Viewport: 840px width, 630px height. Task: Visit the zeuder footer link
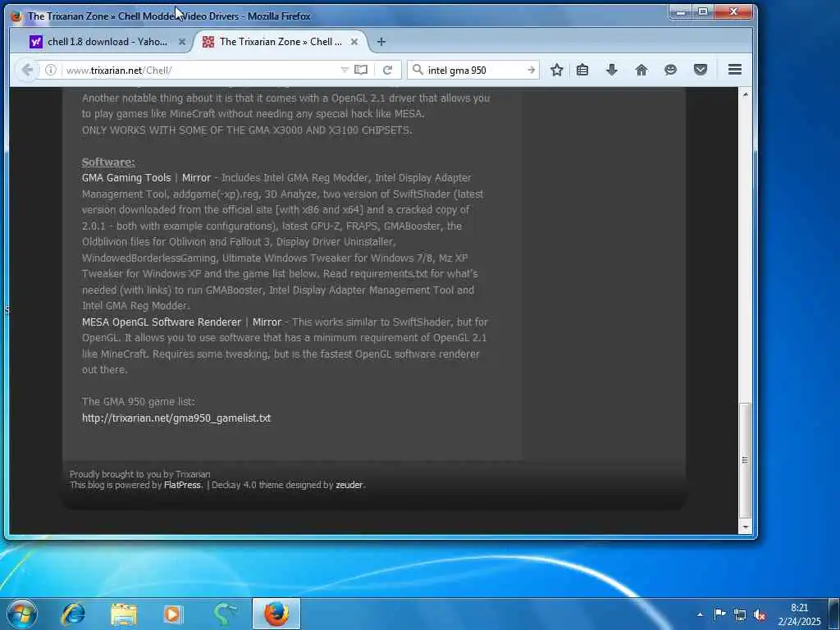(349, 485)
